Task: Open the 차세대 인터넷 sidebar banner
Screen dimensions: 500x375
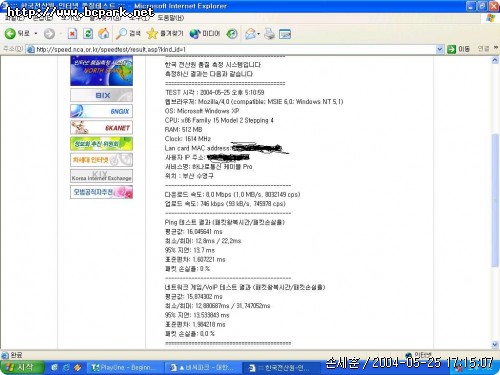Action: 101,160
